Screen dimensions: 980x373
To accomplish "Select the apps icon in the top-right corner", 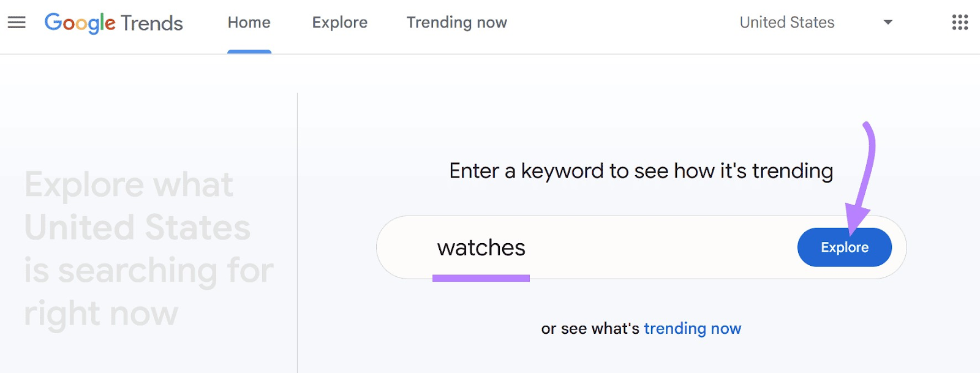I will (x=959, y=22).
